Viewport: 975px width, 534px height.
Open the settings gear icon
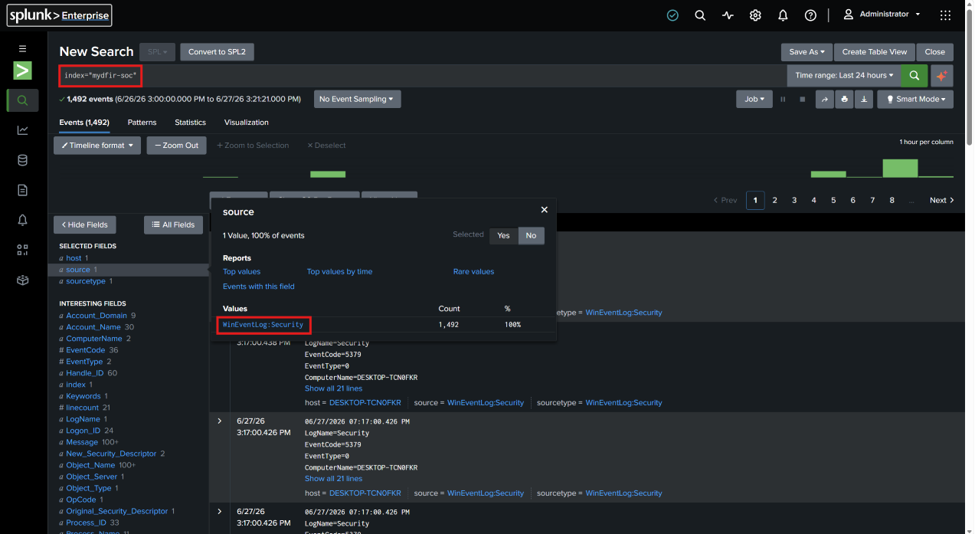coord(755,16)
